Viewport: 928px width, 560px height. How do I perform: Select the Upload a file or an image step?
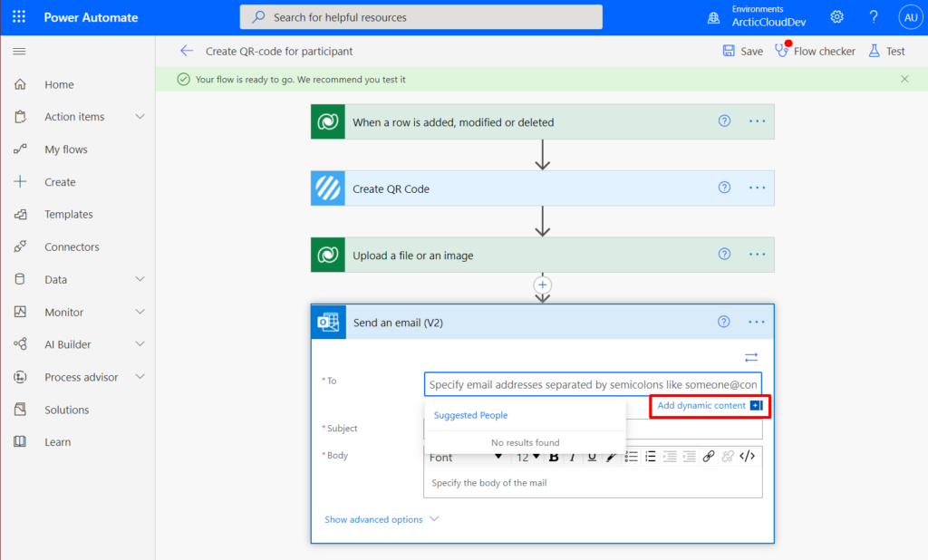click(542, 255)
